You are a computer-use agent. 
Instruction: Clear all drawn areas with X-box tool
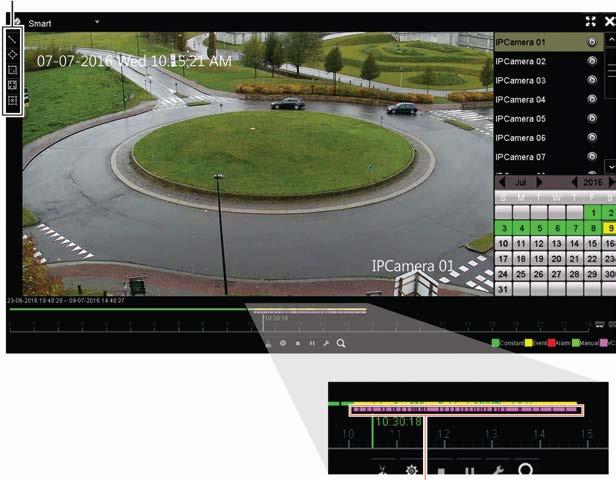point(13,101)
